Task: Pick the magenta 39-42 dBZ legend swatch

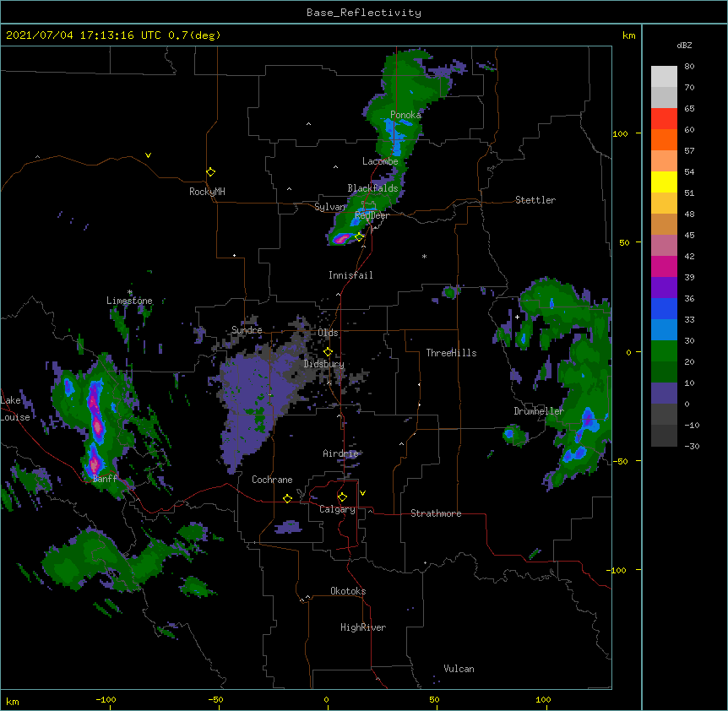Action: click(x=664, y=266)
